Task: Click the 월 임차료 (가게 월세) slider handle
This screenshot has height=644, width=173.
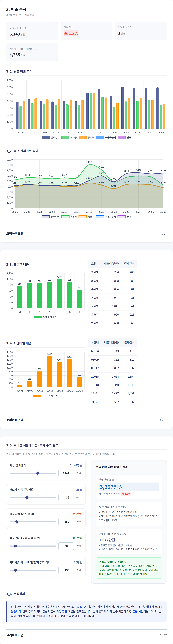Action: pyautogui.click(x=17, y=522)
